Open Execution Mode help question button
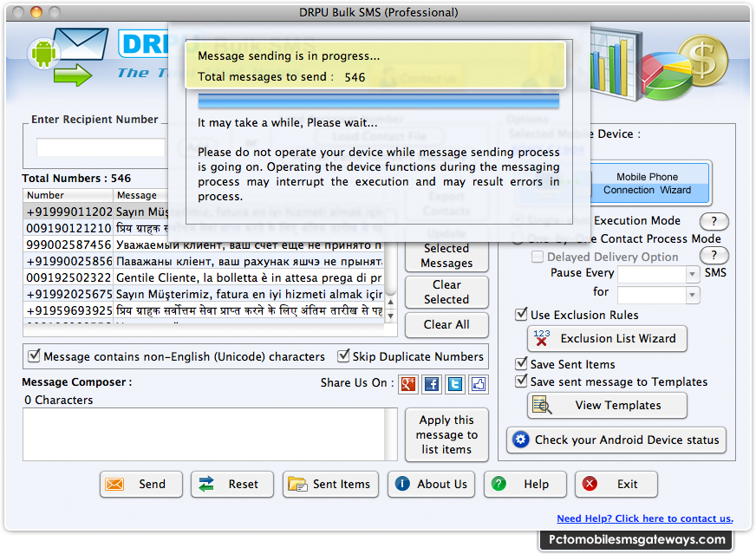Viewport: 756px width, 554px height. coord(714,221)
